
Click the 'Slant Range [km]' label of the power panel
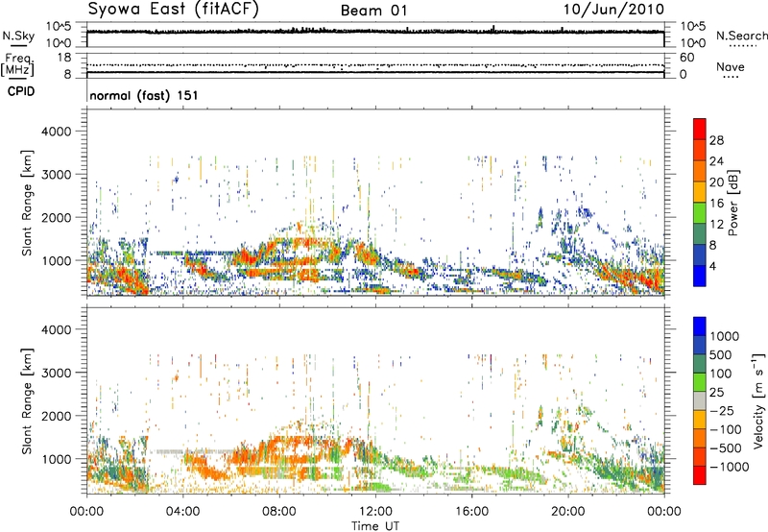pyautogui.click(x=27, y=203)
